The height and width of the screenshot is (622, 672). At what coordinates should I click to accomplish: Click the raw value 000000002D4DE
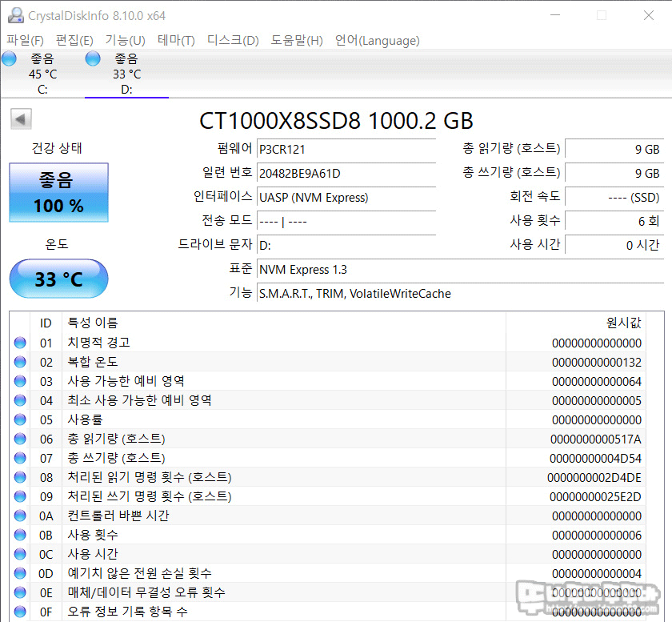594,477
